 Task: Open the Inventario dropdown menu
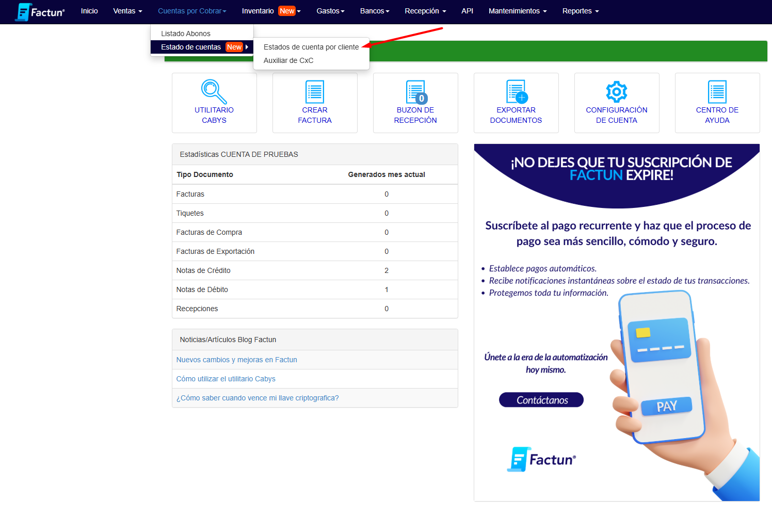(271, 11)
